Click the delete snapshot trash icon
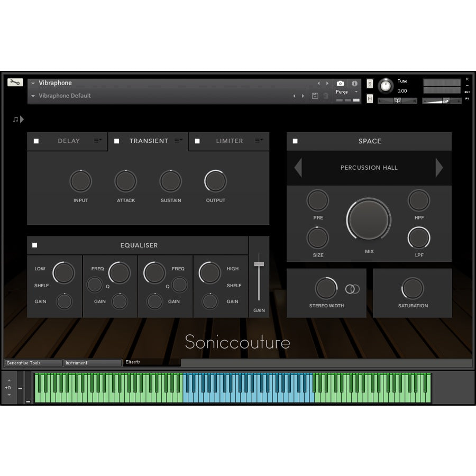476x476 pixels. 326,96
